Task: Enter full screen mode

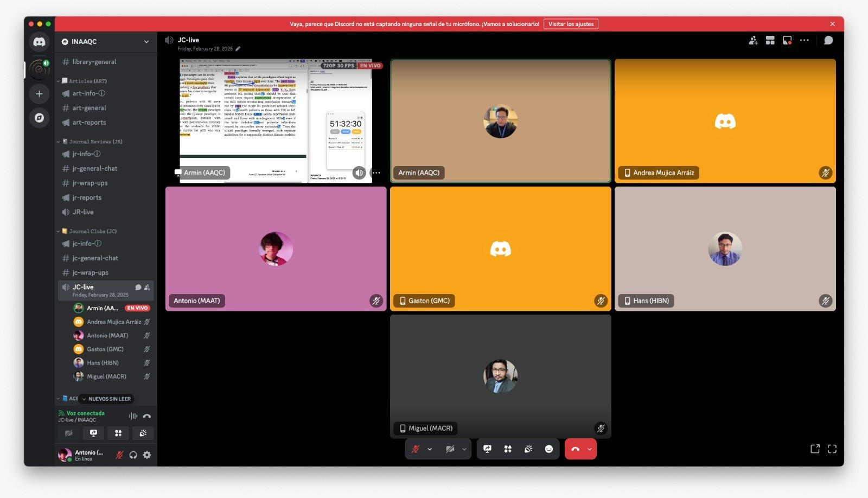Action: coord(832,449)
